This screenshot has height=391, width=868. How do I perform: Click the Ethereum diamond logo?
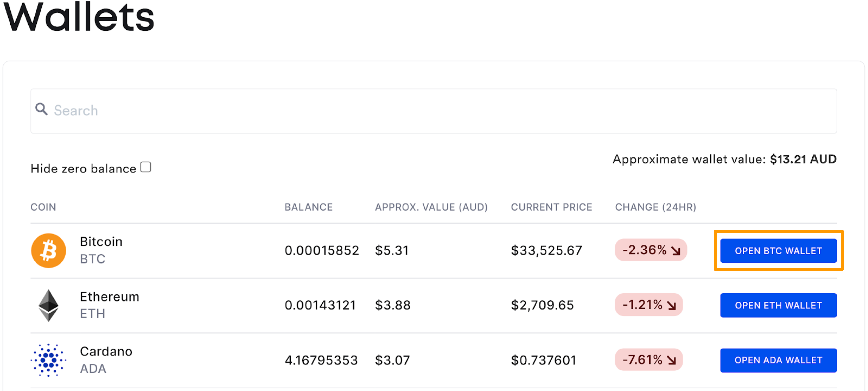(x=49, y=305)
